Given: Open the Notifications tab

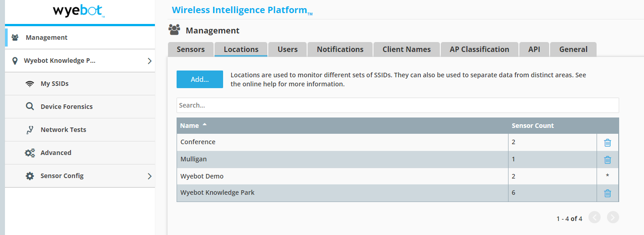Looking at the screenshot, I should [340, 49].
